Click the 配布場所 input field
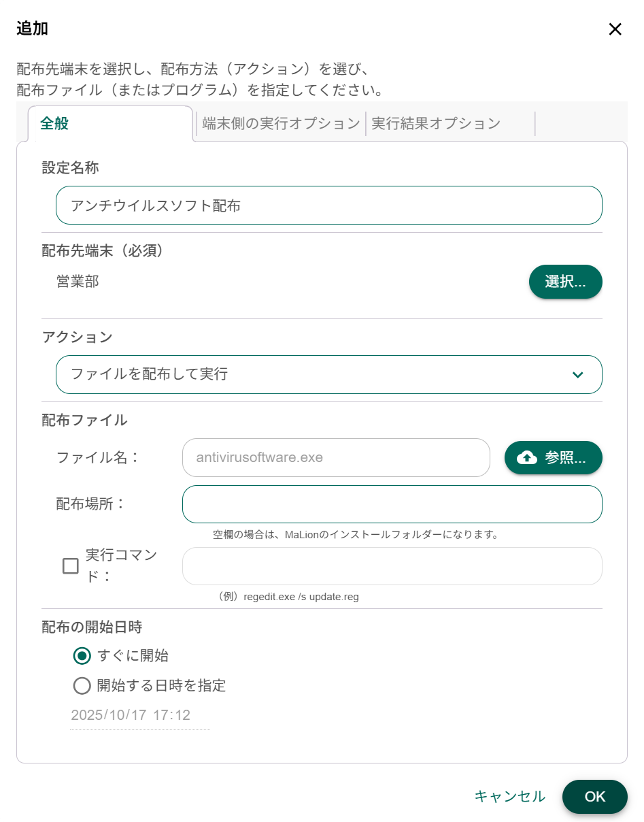This screenshot has width=644, height=822. point(392,504)
